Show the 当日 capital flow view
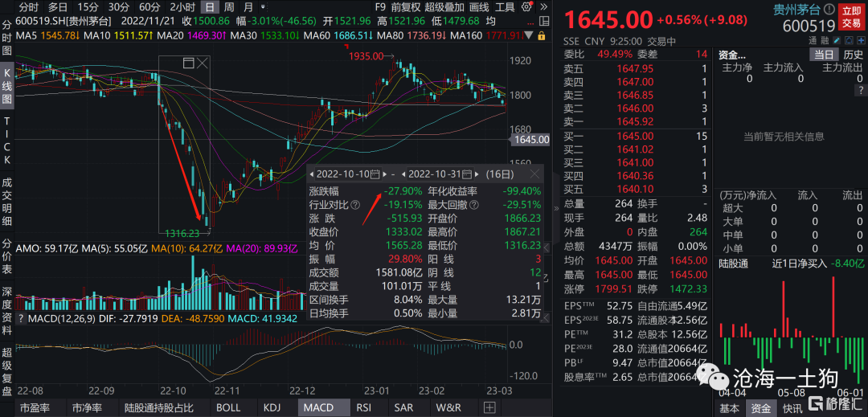This screenshot has height=417, width=868. click(x=823, y=55)
